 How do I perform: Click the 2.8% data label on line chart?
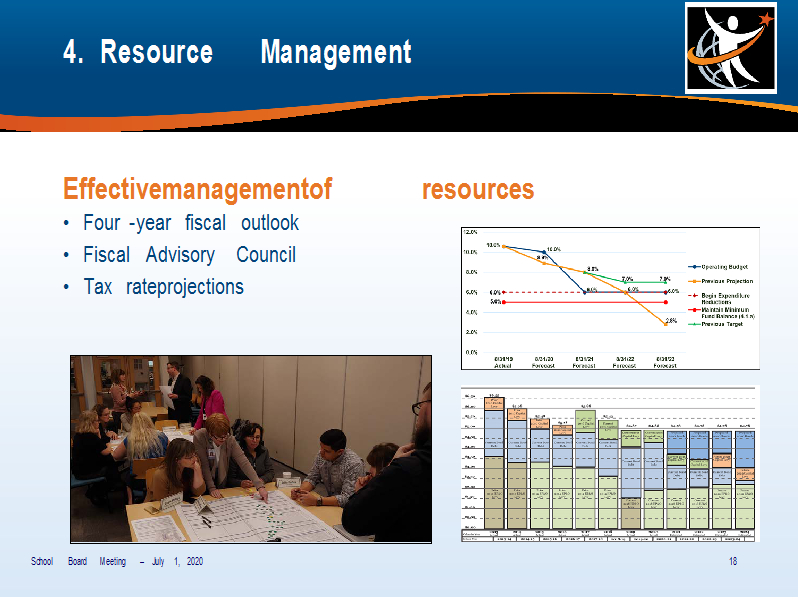[x=671, y=320]
